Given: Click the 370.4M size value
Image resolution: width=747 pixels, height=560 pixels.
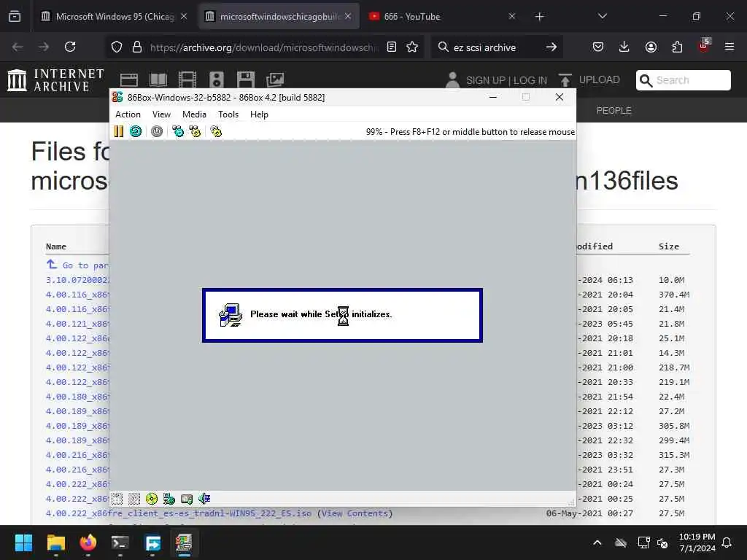Looking at the screenshot, I should [x=674, y=295].
